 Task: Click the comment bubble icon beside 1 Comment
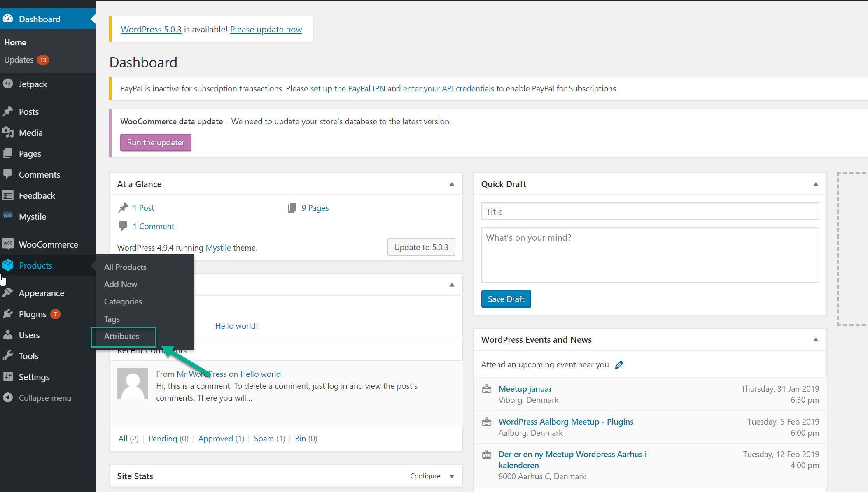click(123, 226)
